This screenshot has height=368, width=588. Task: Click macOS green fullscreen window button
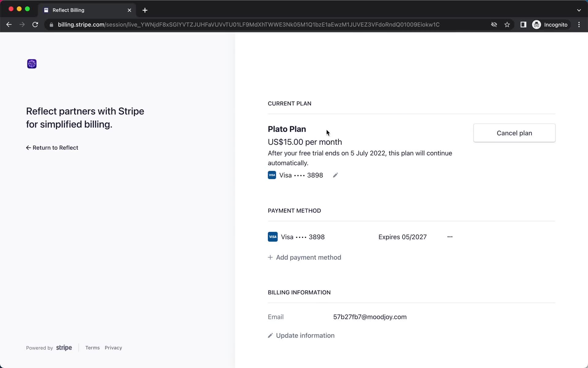click(x=27, y=9)
